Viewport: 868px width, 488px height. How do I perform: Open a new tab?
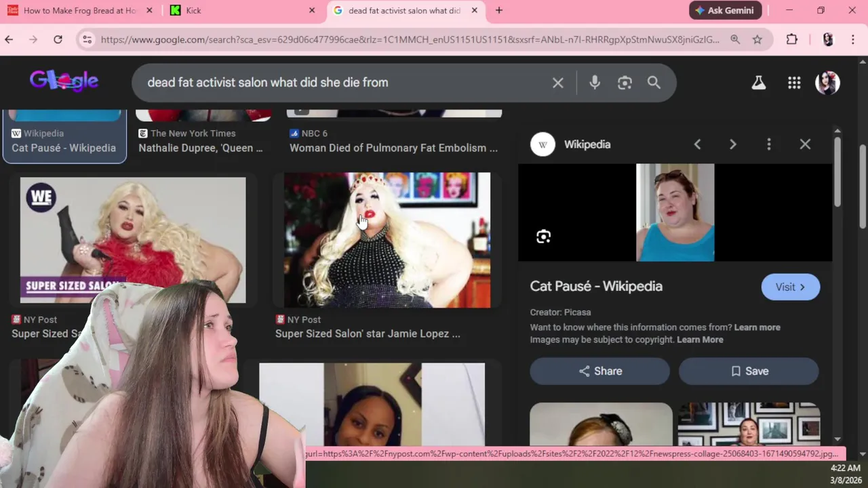click(x=499, y=10)
